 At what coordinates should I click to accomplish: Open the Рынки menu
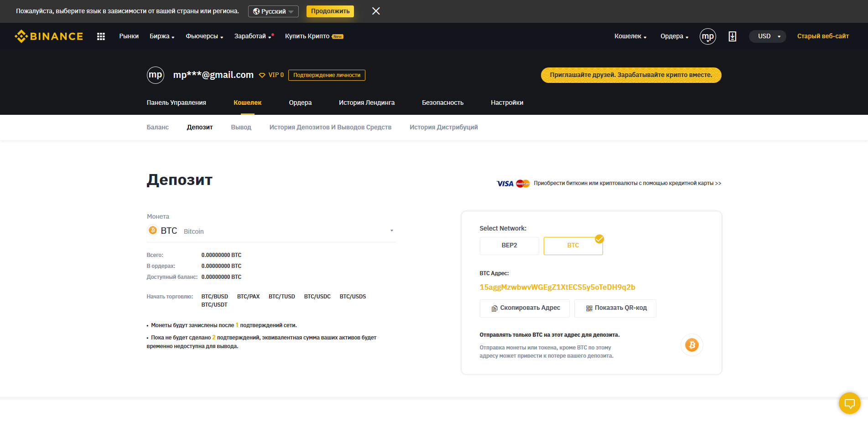tap(129, 36)
